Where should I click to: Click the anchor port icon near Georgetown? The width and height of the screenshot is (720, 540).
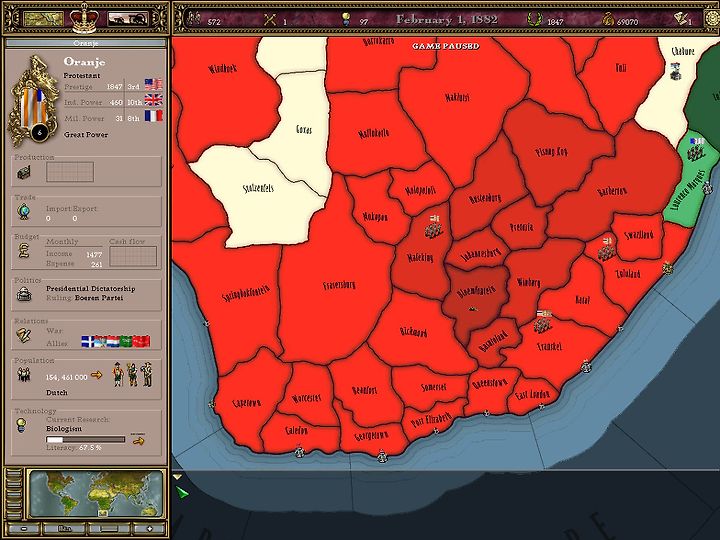coord(382,457)
